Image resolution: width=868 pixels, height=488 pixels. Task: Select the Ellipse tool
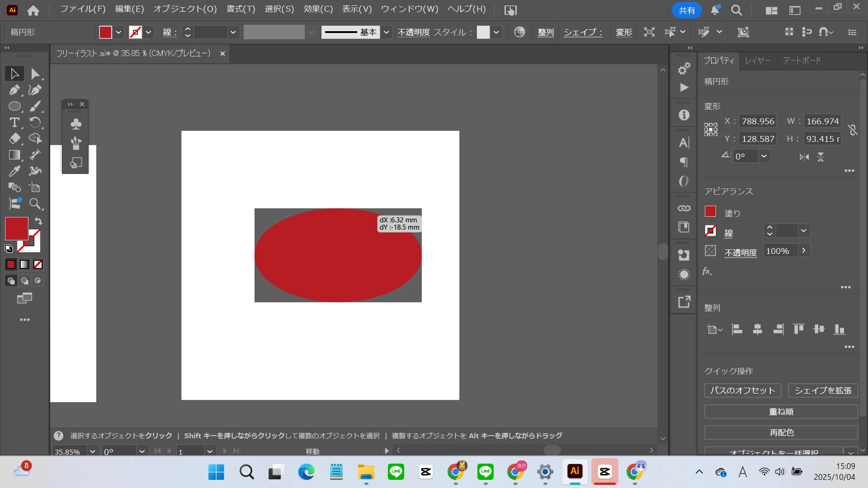tap(14, 106)
